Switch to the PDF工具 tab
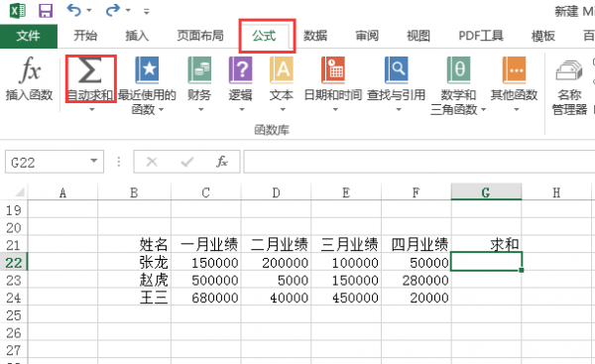 481,36
